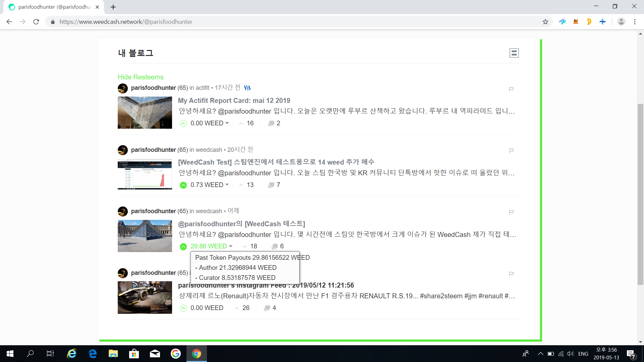Open 2 comments on Actifit post

click(274, 123)
